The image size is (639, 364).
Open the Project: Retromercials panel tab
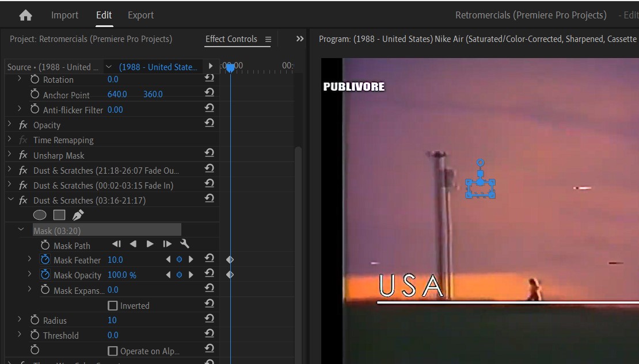91,39
